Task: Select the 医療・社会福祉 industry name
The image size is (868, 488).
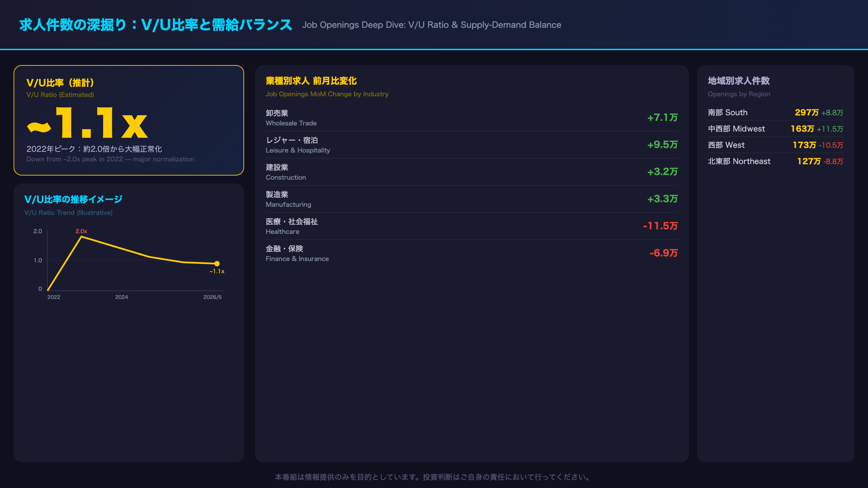Action: pyautogui.click(x=292, y=222)
